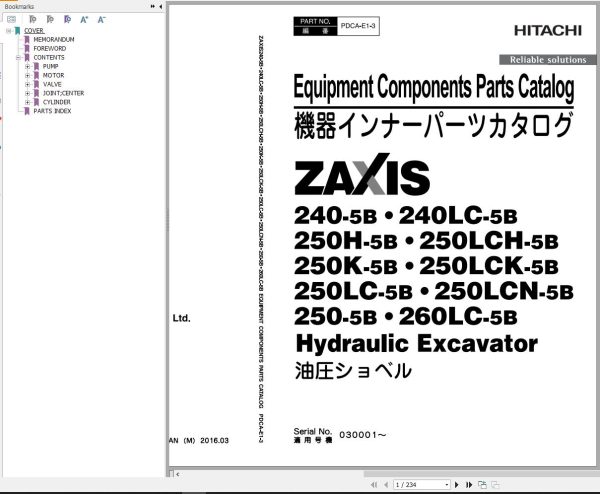Open the page number dropdown arrow
600x494 pixels.
pos(447,485)
